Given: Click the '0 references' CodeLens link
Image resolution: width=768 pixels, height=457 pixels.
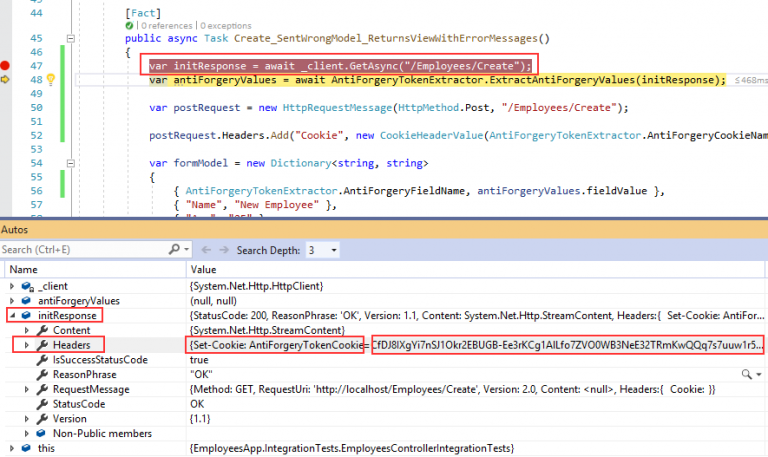Looking at the screenshot, I should coord(174,23).
